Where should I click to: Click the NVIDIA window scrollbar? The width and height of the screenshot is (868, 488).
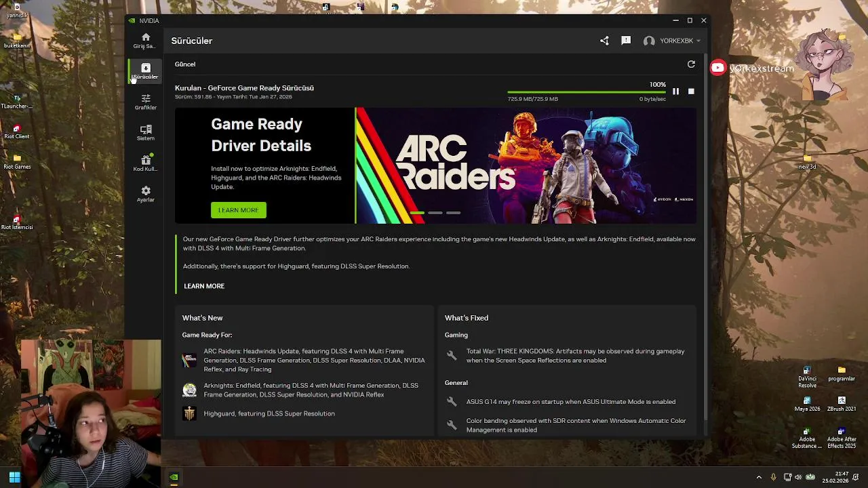coord(705,237)
